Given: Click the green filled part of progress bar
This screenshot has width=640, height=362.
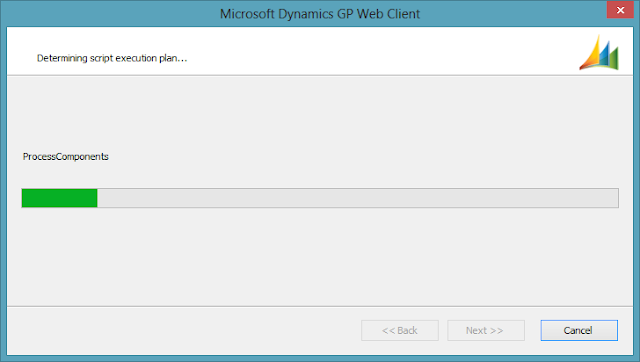Looking at the screenshot, I should pyautogui.click(x=60, y=198).
